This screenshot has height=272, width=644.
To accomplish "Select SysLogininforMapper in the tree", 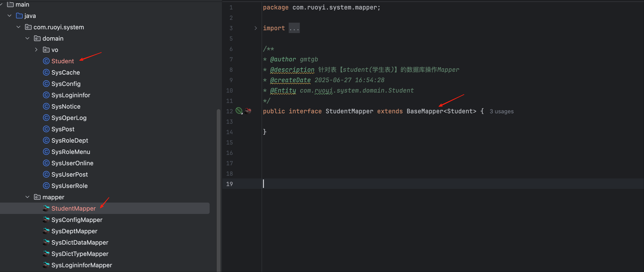I will [81, 265].
